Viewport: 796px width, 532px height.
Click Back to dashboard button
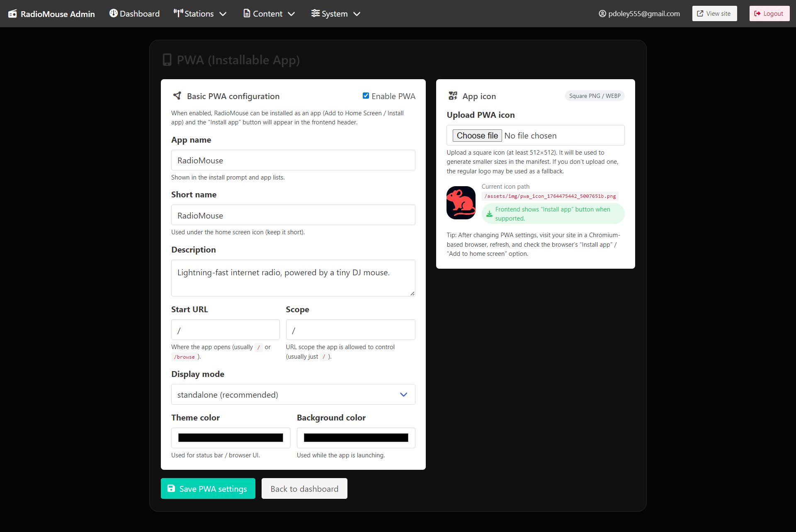[304, 488]
